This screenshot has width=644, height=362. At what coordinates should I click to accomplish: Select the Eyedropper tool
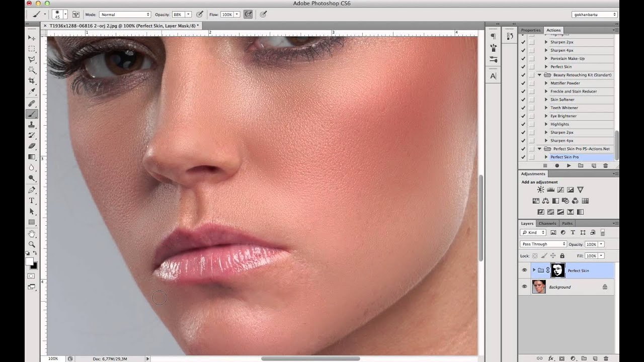pos(32,92)
